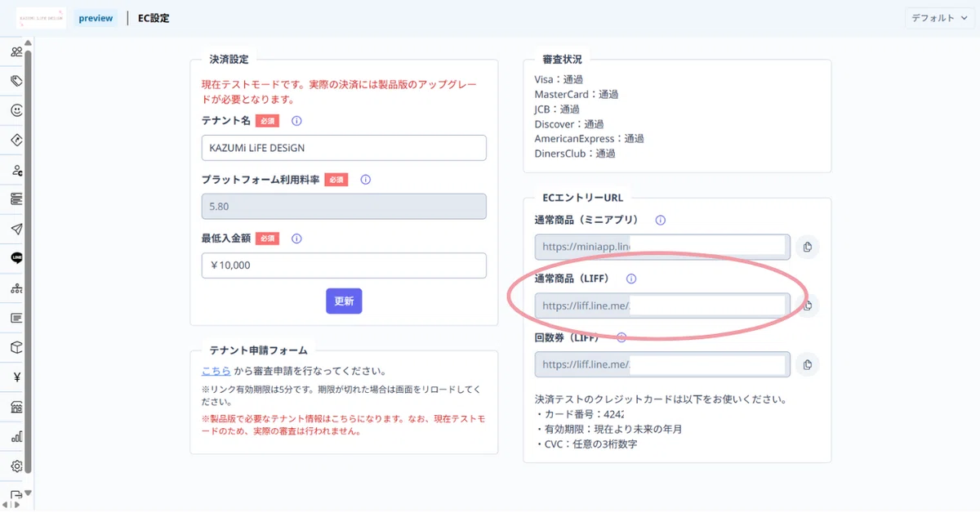
Task: Click the EC設定 page title
Action: point(154,18)
